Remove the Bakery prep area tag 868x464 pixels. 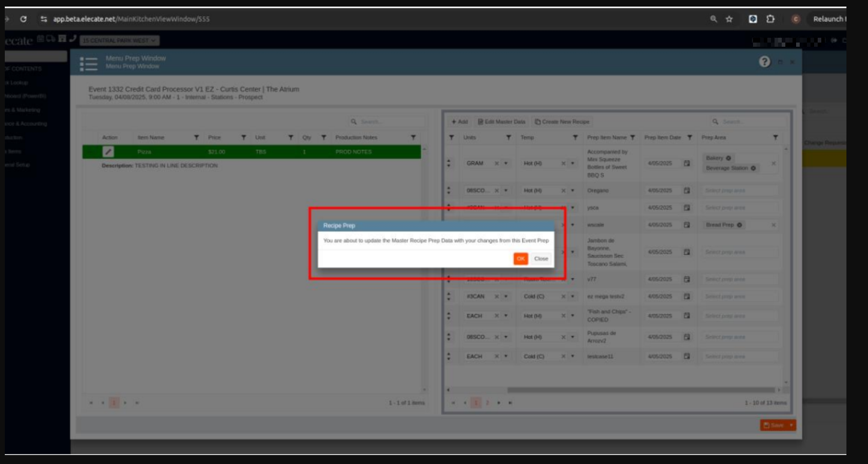(x=728, y=158)
